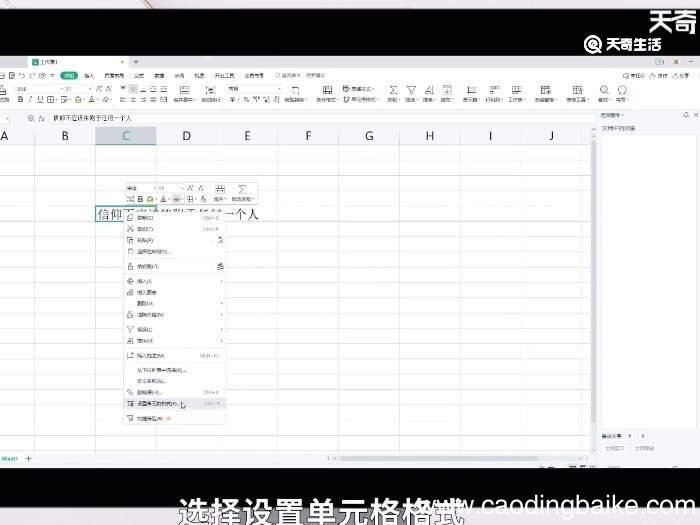
Task: Click insert function fx icon
Action: pos(42,118)
